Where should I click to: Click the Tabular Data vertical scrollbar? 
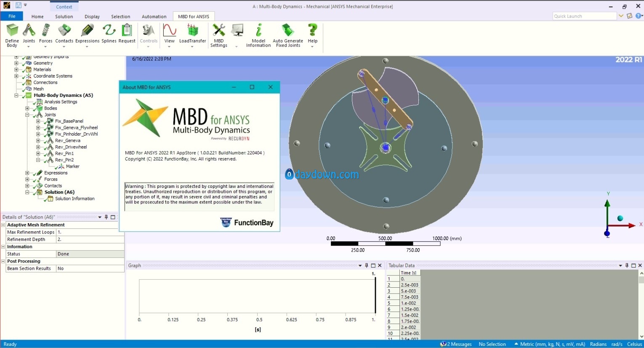641,305
